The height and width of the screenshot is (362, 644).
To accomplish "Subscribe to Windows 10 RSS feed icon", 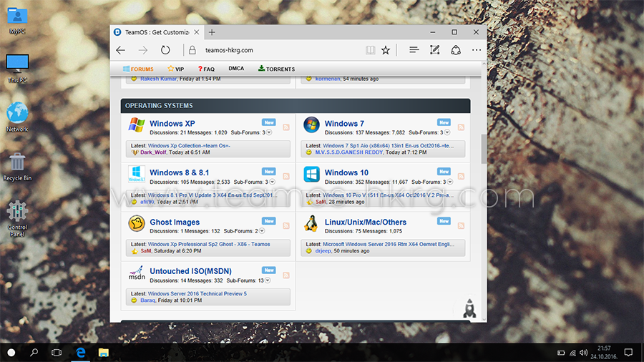I will click(462, 177).
